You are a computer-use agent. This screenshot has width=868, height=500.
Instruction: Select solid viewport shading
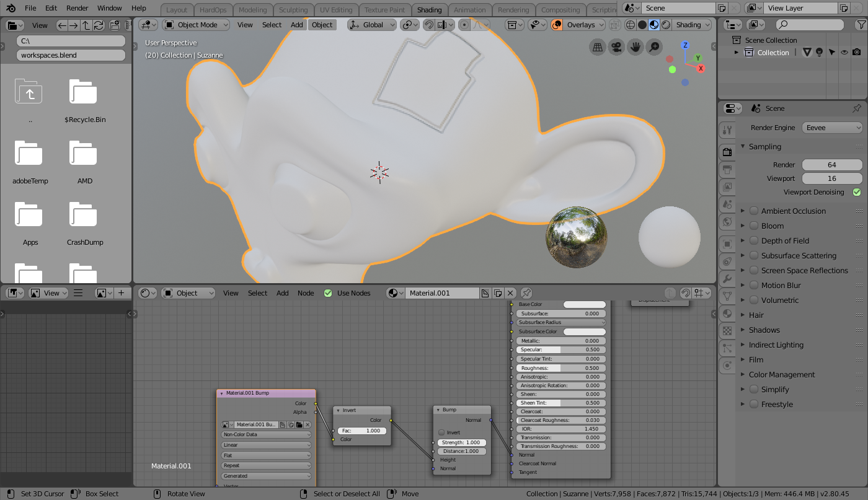coord(642,25)
